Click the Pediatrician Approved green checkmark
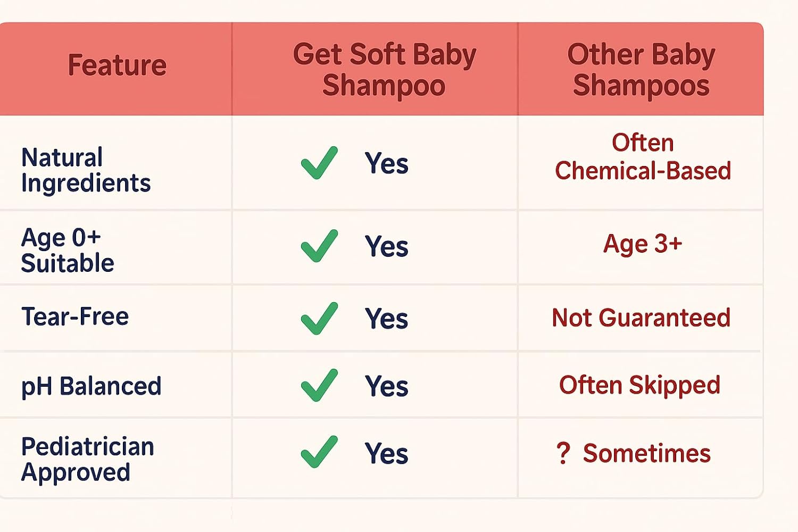 click(319, 452)
